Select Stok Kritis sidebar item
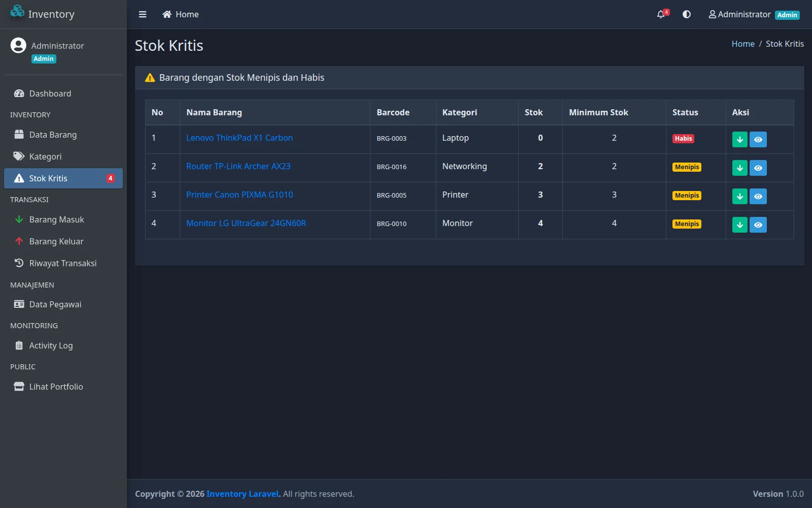This screenshot has width=812, height=508. click(63, 178)
